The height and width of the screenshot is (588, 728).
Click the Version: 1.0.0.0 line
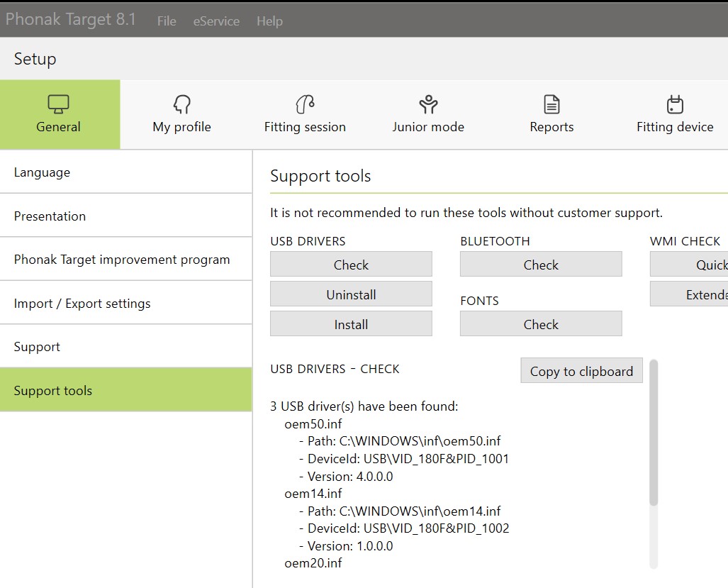(x=346, y=546)
